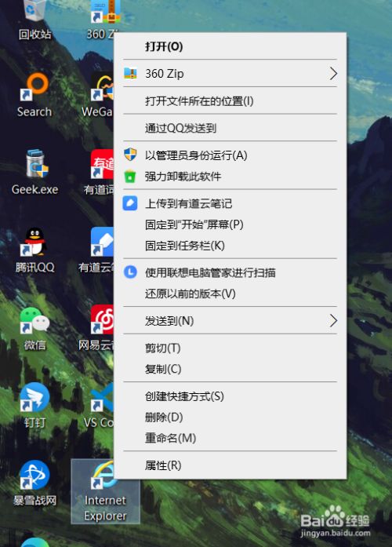
Task: Choose 强力卸载此软件 menu entry
Action: (x=230, y=176)
